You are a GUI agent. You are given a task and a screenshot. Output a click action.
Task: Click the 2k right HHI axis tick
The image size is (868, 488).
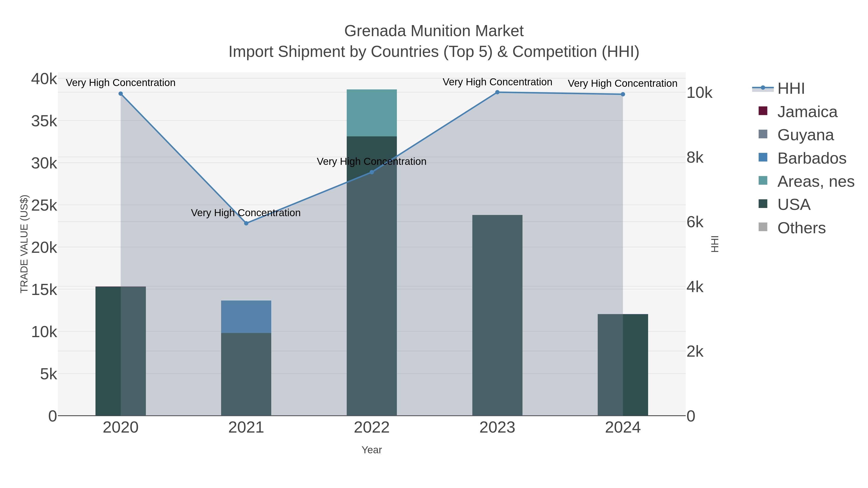click(695, 352)
